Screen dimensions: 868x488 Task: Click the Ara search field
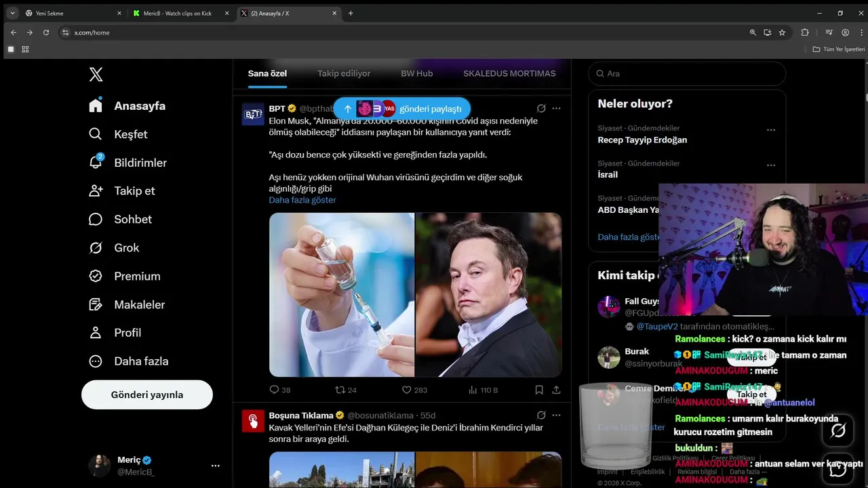(x=687, y=73)
